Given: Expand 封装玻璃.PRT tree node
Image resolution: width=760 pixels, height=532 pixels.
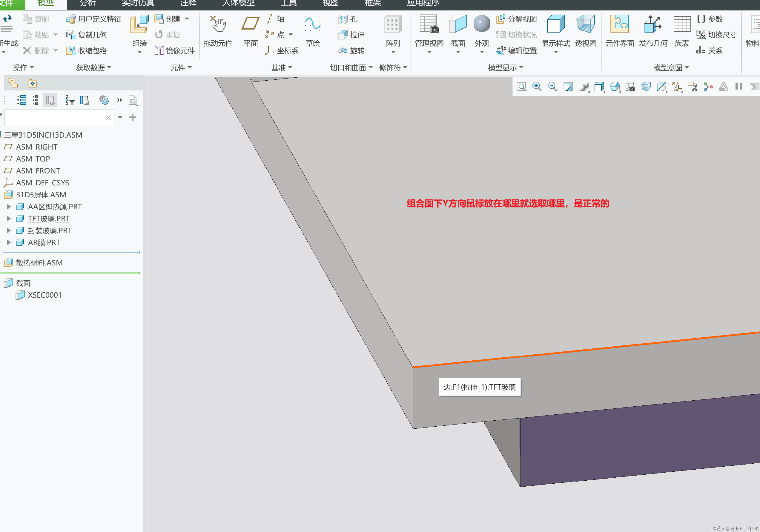Looking at the screenshot, I should tap(9, 230).
